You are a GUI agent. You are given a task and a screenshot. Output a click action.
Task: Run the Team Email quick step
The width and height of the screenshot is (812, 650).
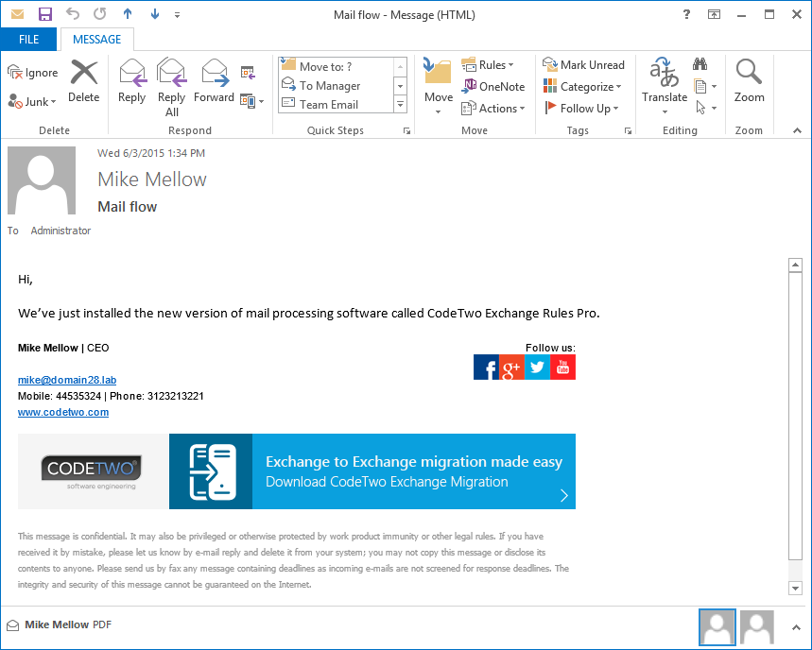click(337, 105)
